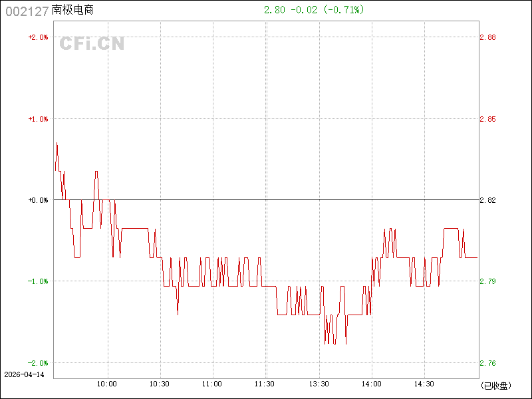Click the +1.0% left axis label
Viewport: 532px width, 399px height.
[38, 119]
